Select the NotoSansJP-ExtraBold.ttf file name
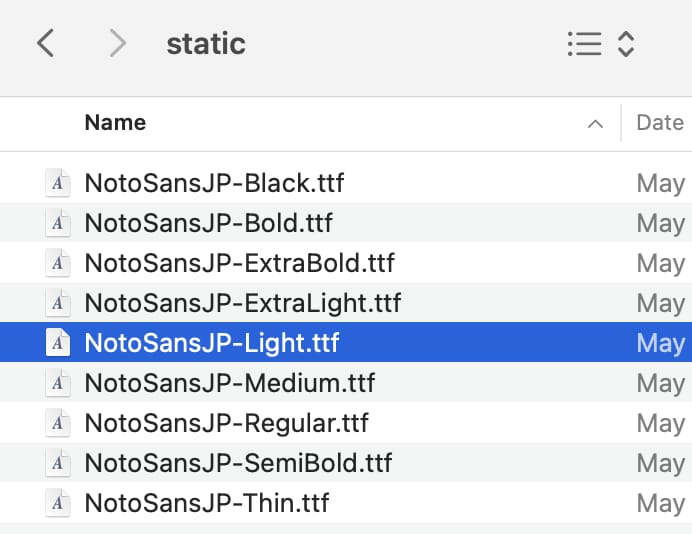This screenshot has height=534, width=692. click(x=239, y=263)
